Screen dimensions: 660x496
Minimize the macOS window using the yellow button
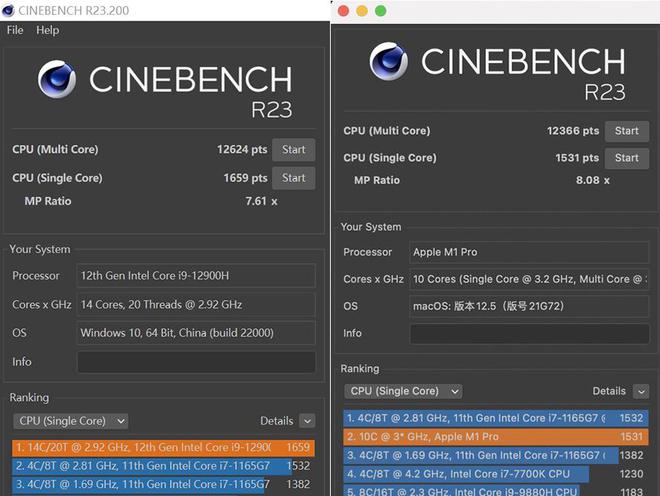tap(363, 11)
